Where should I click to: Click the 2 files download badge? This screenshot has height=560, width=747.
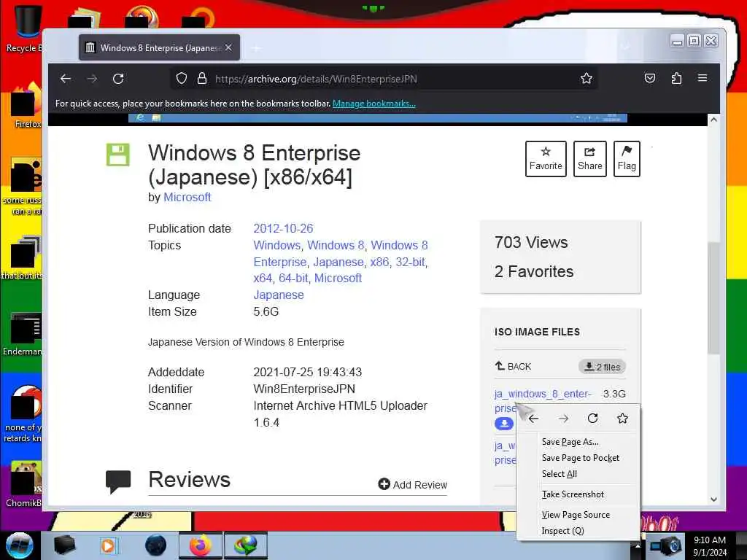[x=602, y=367]
